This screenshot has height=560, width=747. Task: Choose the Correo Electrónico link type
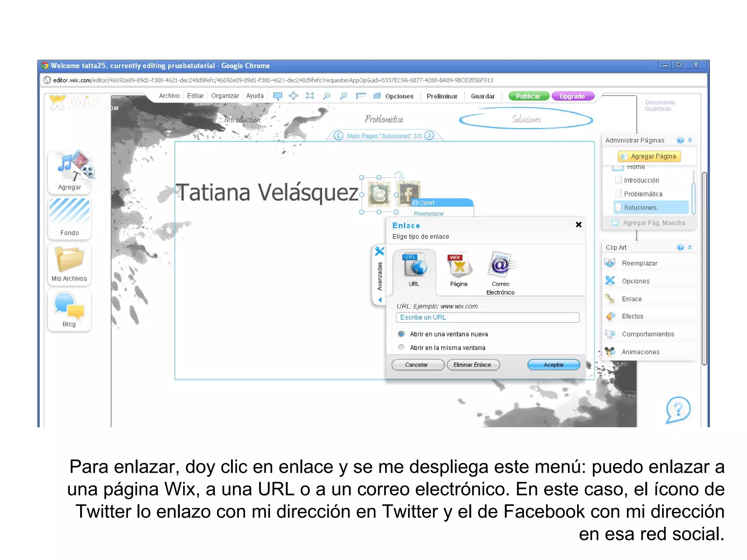(x=500, y=273)
